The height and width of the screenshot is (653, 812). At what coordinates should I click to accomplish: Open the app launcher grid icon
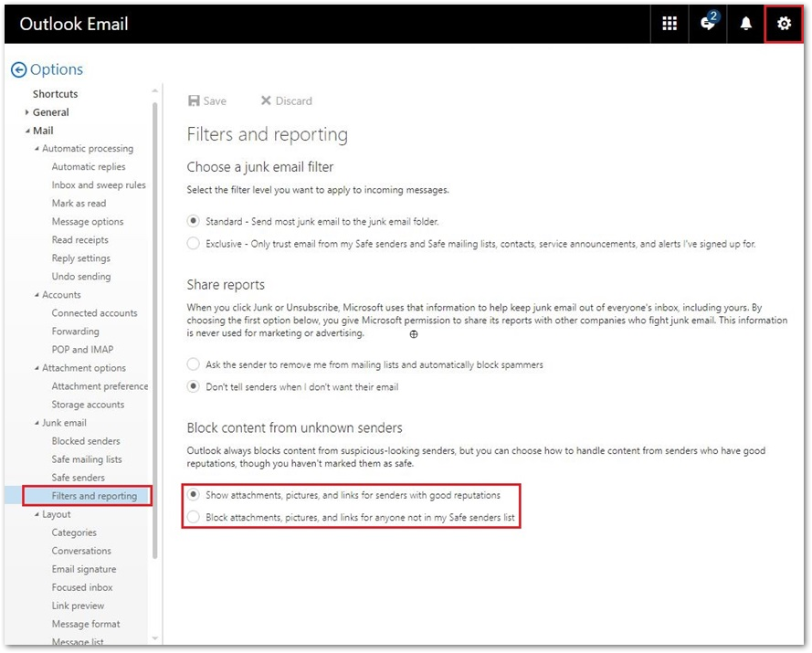pos(670,24)
